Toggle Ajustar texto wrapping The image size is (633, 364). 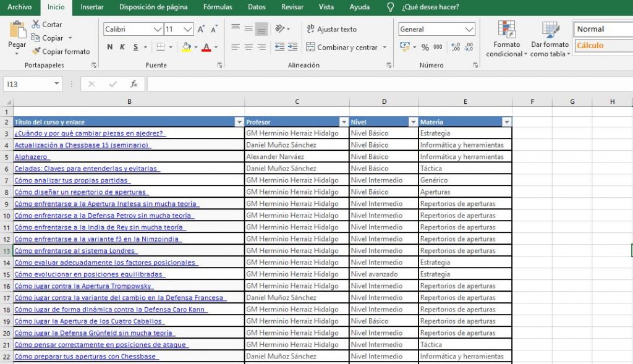point(332,29)
